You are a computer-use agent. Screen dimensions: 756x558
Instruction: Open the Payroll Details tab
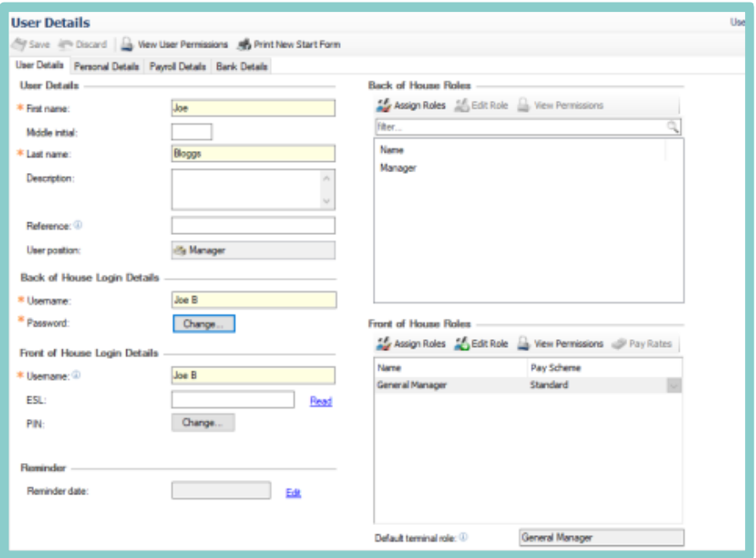[x=178, y=66]
